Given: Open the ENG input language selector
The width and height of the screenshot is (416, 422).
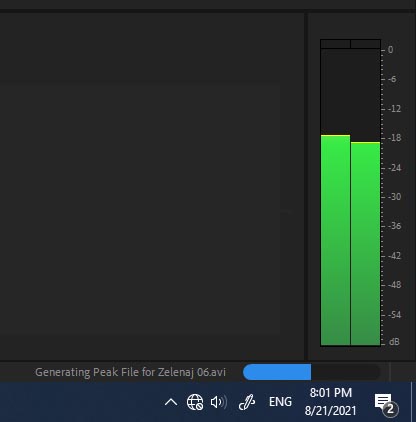Looking at the screenshot, I should click(280, 402).
